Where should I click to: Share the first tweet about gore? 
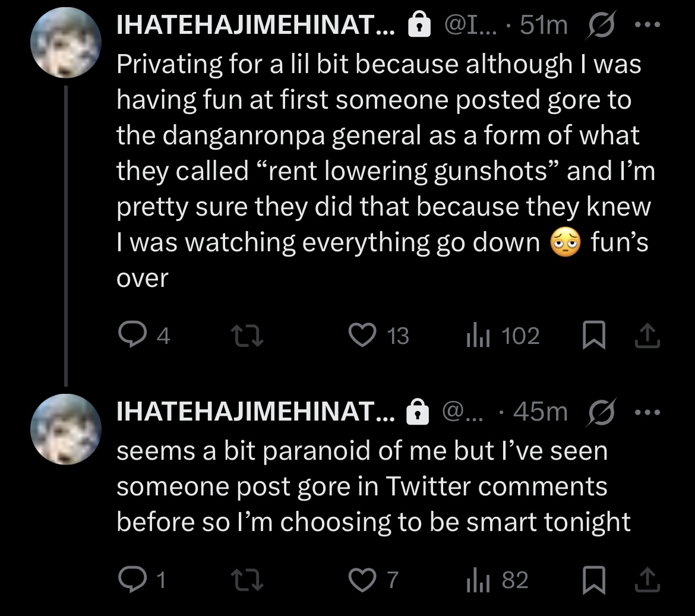[647, 336]
